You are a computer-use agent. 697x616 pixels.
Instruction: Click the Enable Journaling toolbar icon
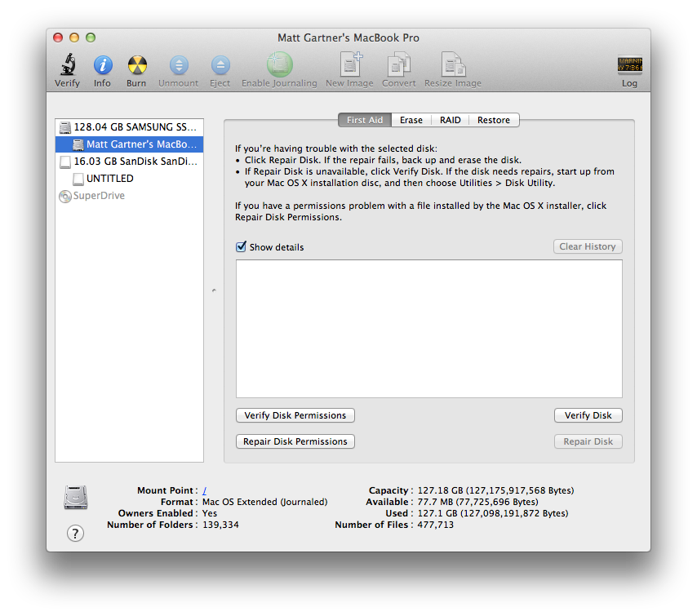tap(280, 64)
